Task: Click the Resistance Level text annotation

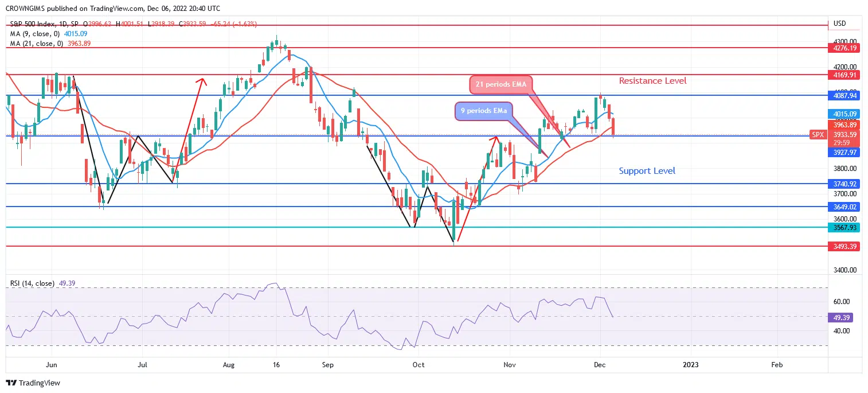Action: coord(652,81)
